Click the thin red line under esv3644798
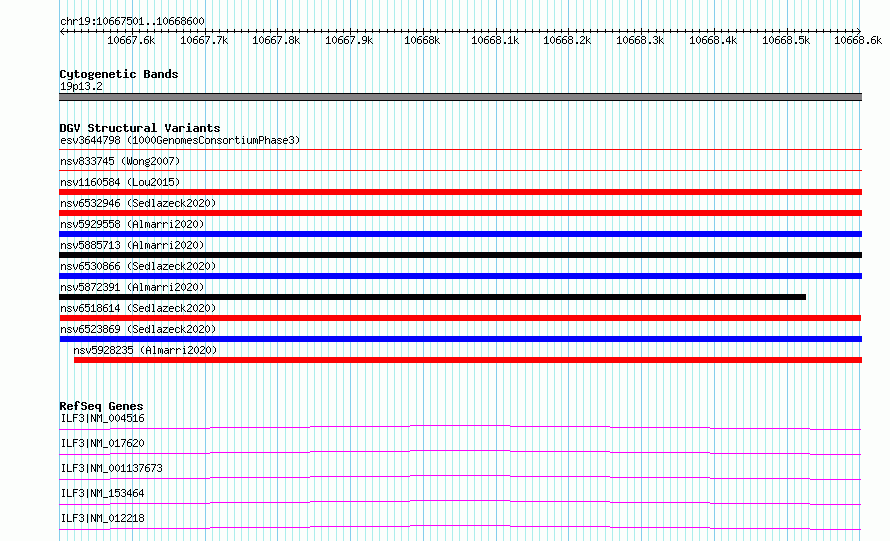This screenshot has width=890, height=541. (x=460, y=149)
